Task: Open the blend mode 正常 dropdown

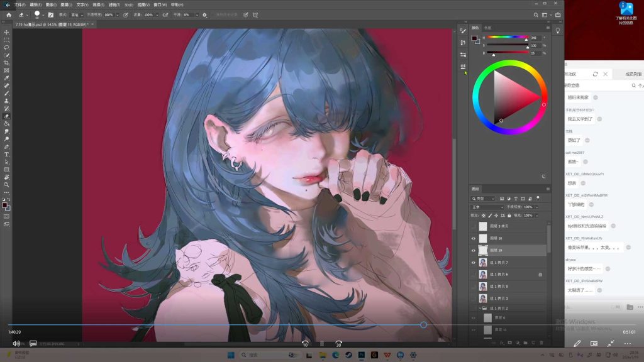Action: tap(487, 207)
